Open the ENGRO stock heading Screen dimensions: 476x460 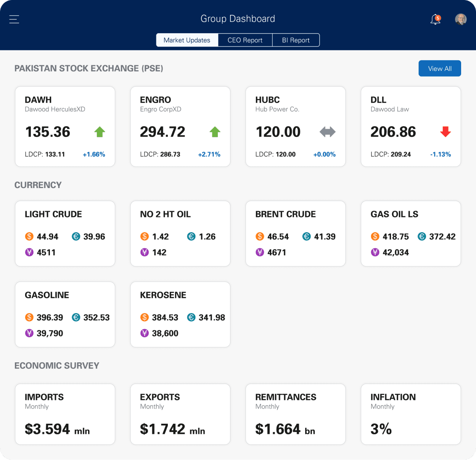pos(156,100)
